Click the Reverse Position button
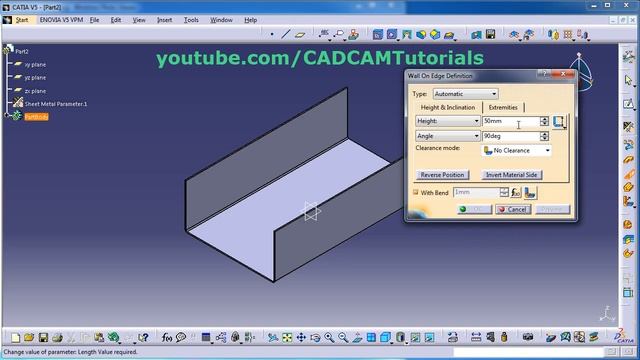 click(x=442, y=175)
